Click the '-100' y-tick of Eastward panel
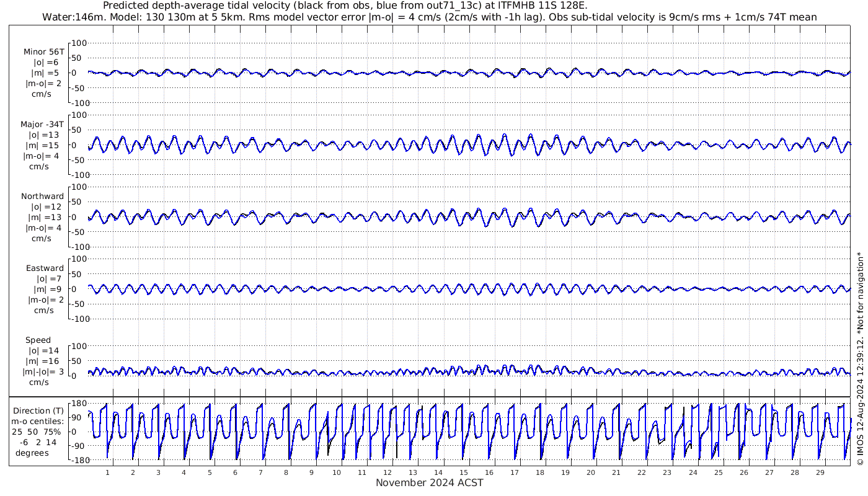The height and width of the screenshot is (496, 868). [x=80, y=319]
